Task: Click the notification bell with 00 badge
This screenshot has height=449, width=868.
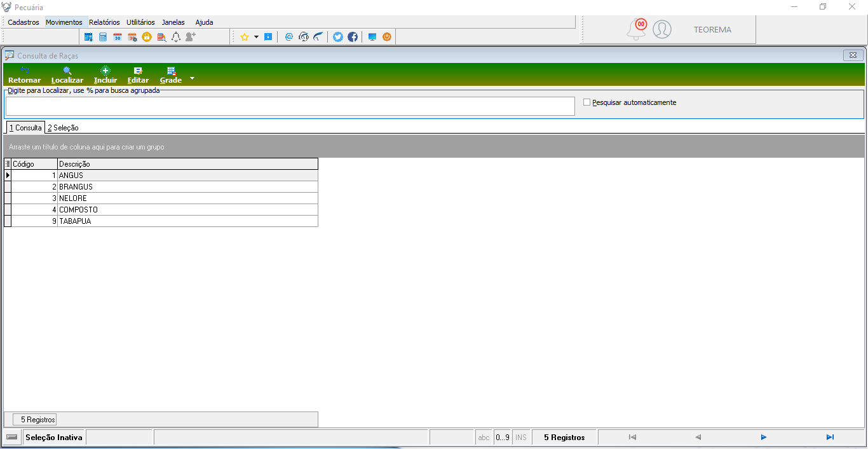Action: click(636, 29)
